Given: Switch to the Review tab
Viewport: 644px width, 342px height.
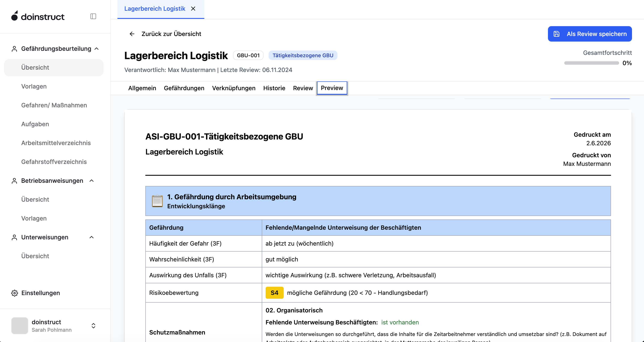Looking at the screenshot, I should [303, 88].
